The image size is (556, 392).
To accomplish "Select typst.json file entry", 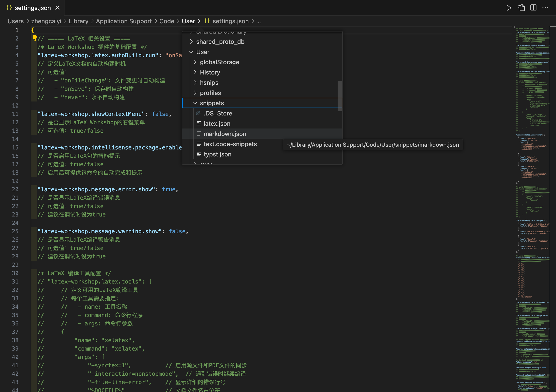I will (x=217, y=154).
